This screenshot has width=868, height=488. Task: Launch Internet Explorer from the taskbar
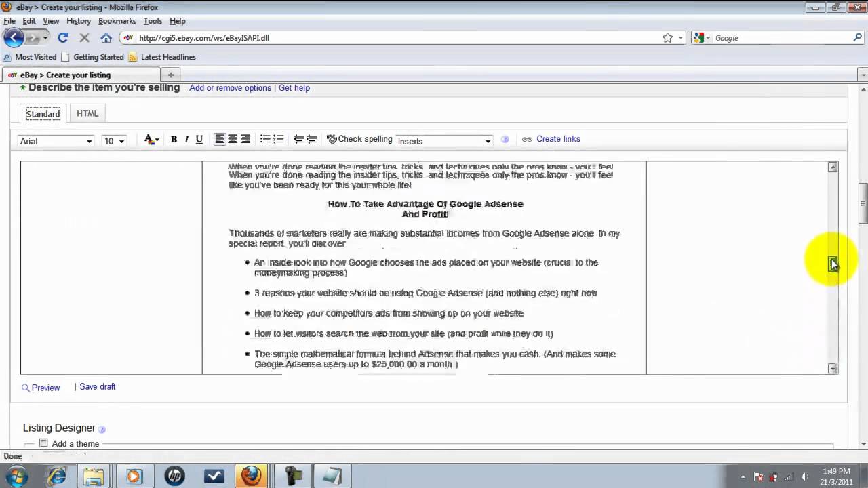point(56,476)
